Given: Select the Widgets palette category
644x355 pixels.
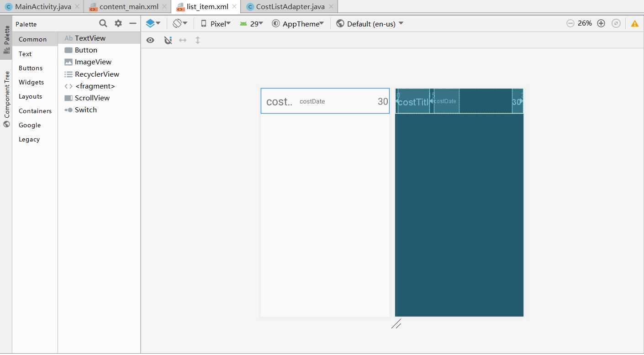Looking at the screenshot, I should (x=35, y=82).
